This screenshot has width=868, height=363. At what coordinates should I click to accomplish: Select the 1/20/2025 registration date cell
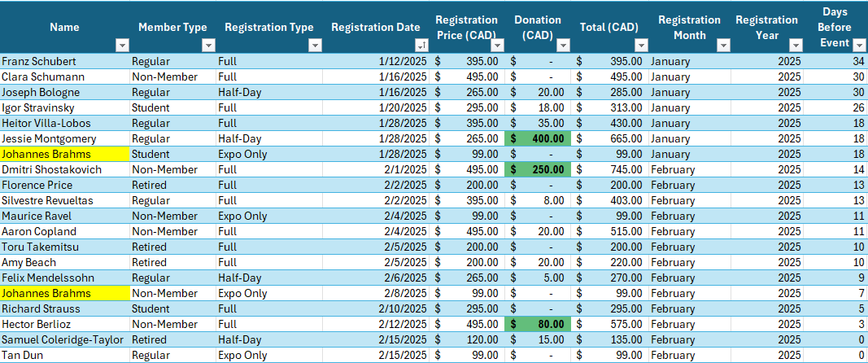coord(376,107)
